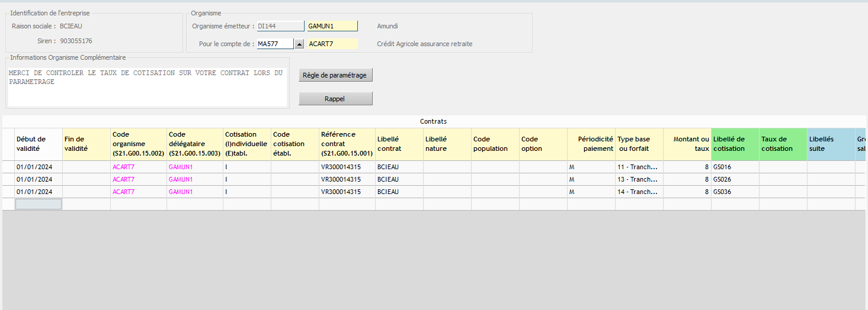Select the Début de validité column header
The height and width of the screenshot is (310, 868).
39,144
